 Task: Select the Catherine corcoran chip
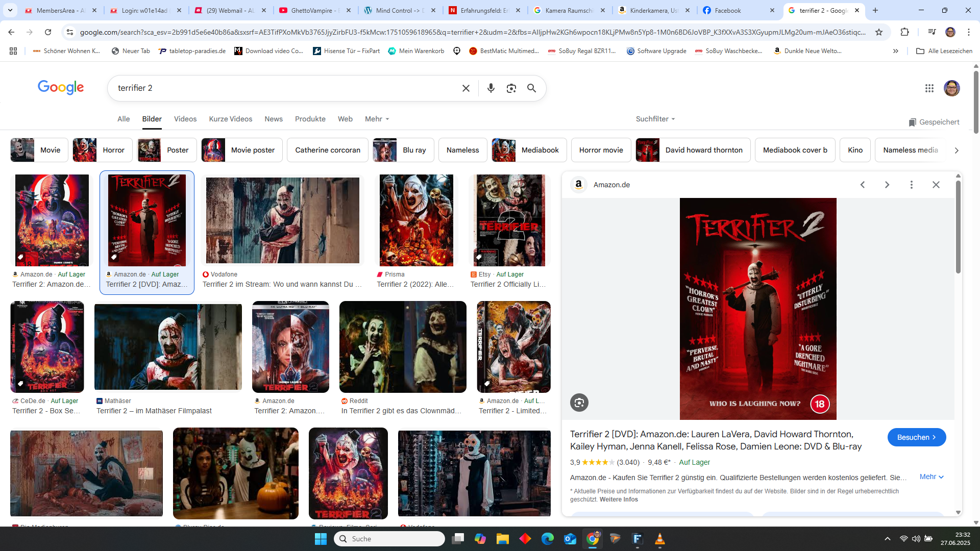point(328,150)
